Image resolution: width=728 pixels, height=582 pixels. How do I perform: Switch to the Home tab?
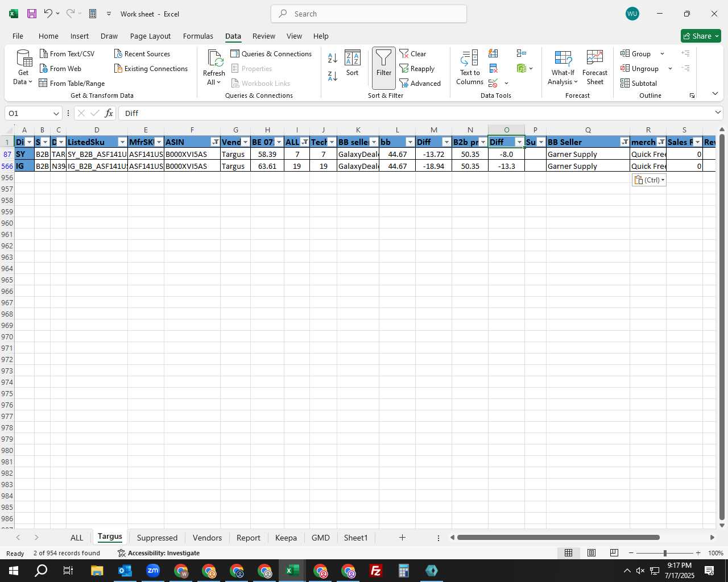pos(48,36)
